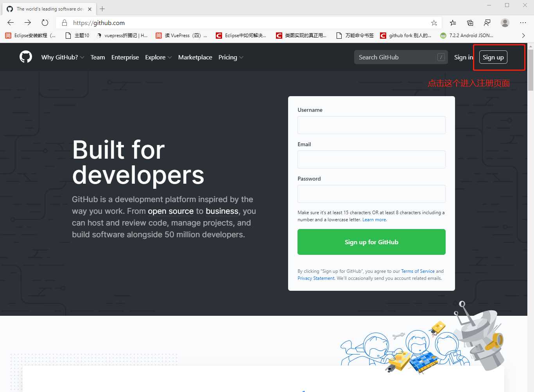
Task: Open the browser profile avatar
Action: 505,23
